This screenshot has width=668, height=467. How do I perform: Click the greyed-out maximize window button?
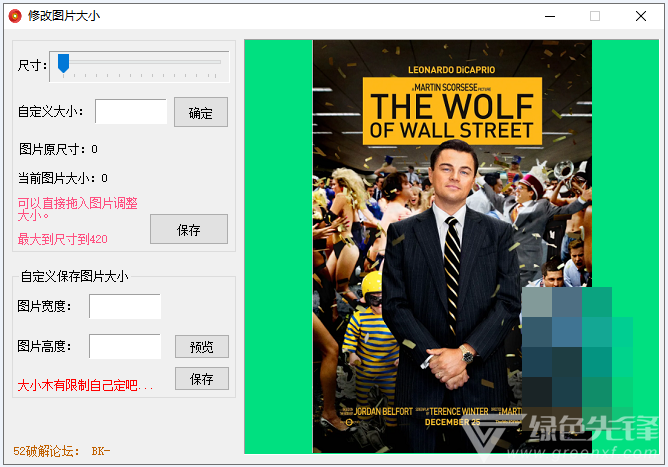pyautogui.click(x=595, y=16)
